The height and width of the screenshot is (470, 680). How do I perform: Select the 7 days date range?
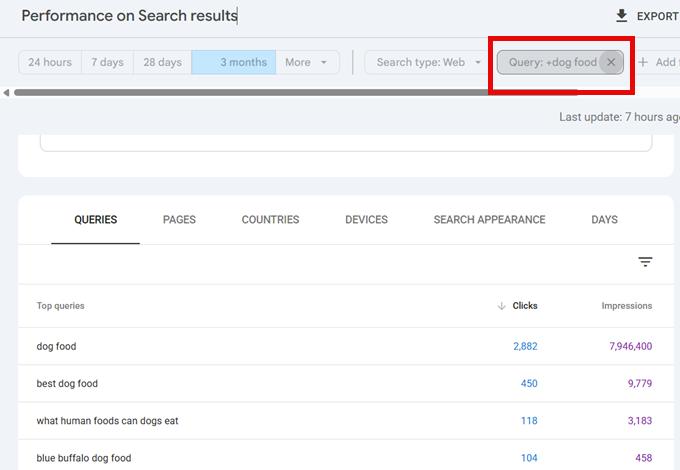pyautogui.click(x=107, y=62)
